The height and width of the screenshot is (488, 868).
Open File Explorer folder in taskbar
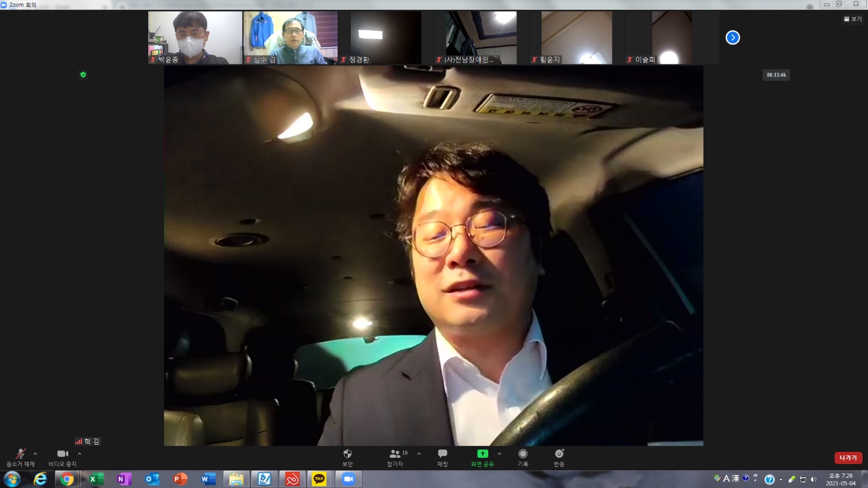pos(236,480)
